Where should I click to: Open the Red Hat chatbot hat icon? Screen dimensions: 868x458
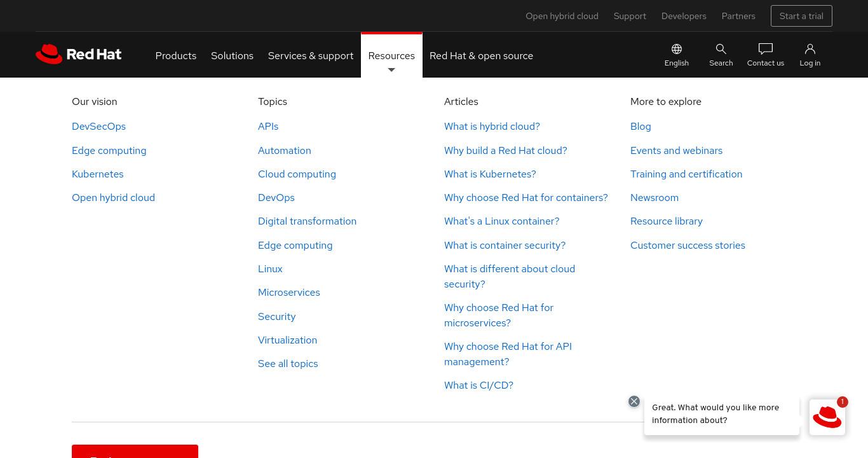coord(827,417)
